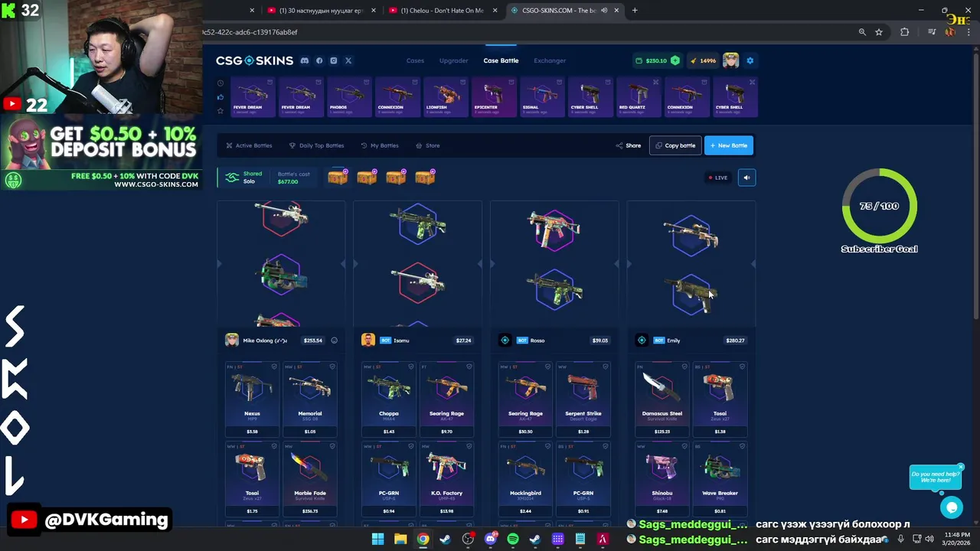Click the Shinobu Glock-18 card
The width and height of the screenshot is (980, 551).
[662, 480]
